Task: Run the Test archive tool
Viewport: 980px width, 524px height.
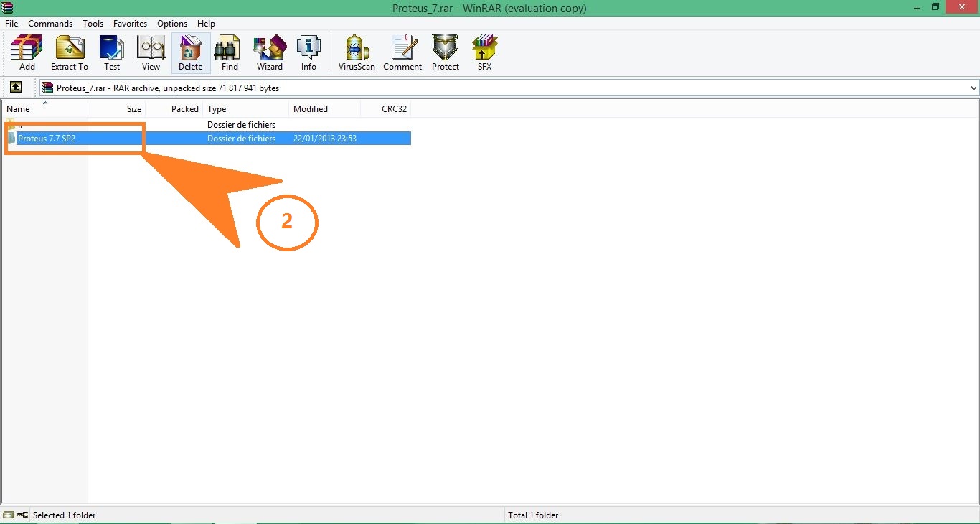Action: tap(112, 52)
